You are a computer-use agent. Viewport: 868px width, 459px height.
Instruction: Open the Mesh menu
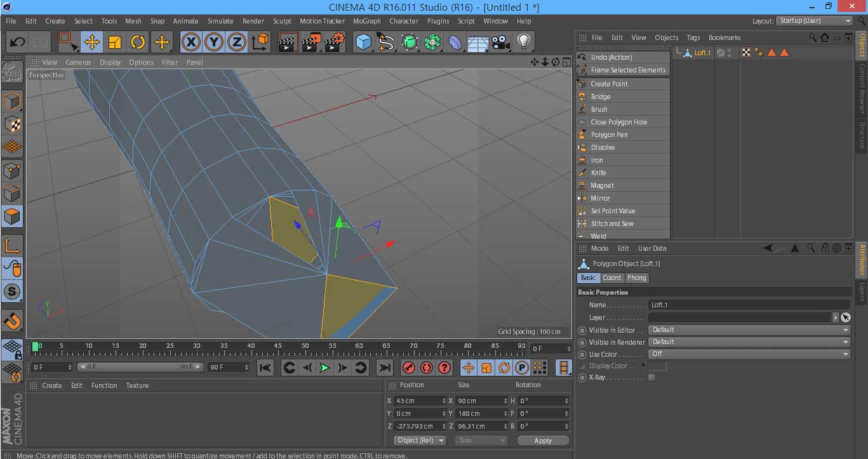click(x=133, y=21)
